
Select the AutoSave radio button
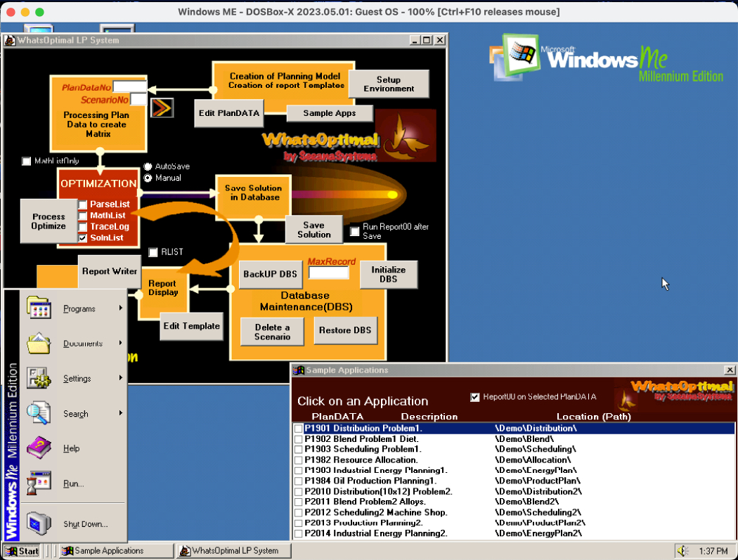point(148,167)
